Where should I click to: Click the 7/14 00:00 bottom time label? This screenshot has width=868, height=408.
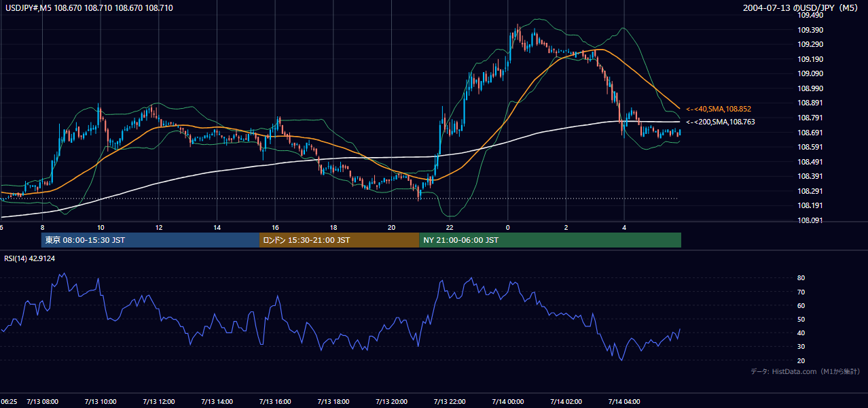(x=507, y=401)
